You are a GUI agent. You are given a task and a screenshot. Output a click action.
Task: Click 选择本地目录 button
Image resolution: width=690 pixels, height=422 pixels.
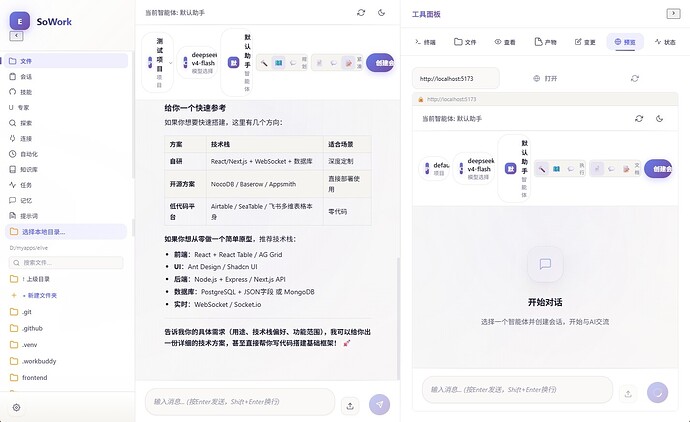[x=66, y=231]
